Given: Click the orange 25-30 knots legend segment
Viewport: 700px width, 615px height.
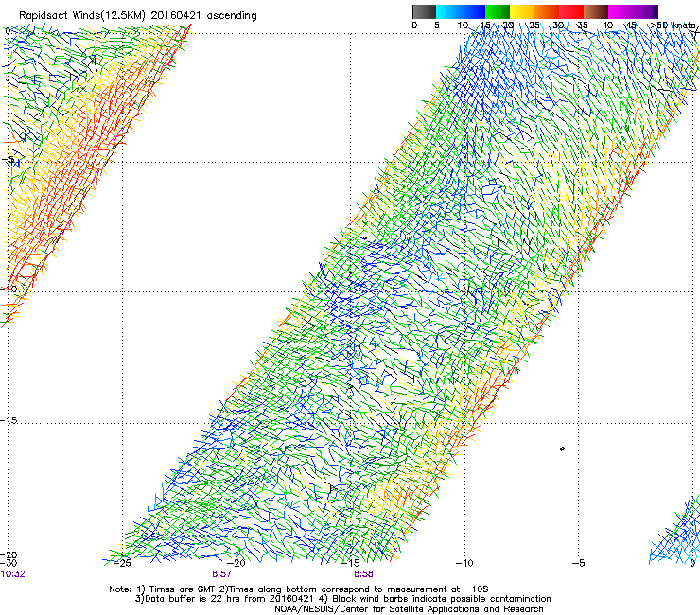Looking at the screenshot, I should coord(547,11).
